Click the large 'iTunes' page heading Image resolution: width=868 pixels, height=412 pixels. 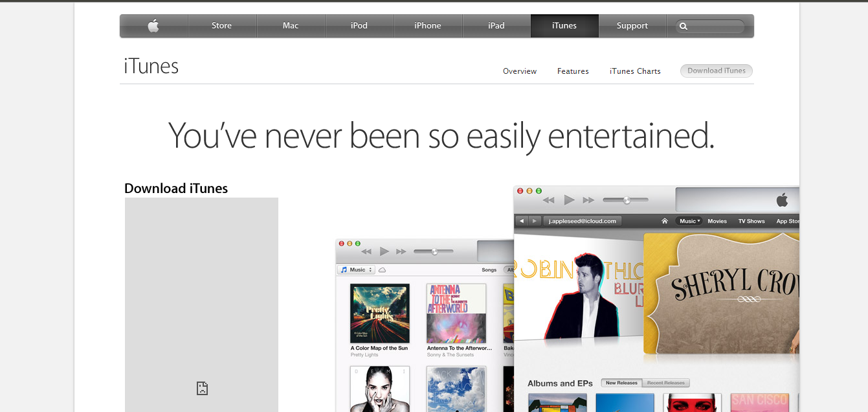click(151, 66)
